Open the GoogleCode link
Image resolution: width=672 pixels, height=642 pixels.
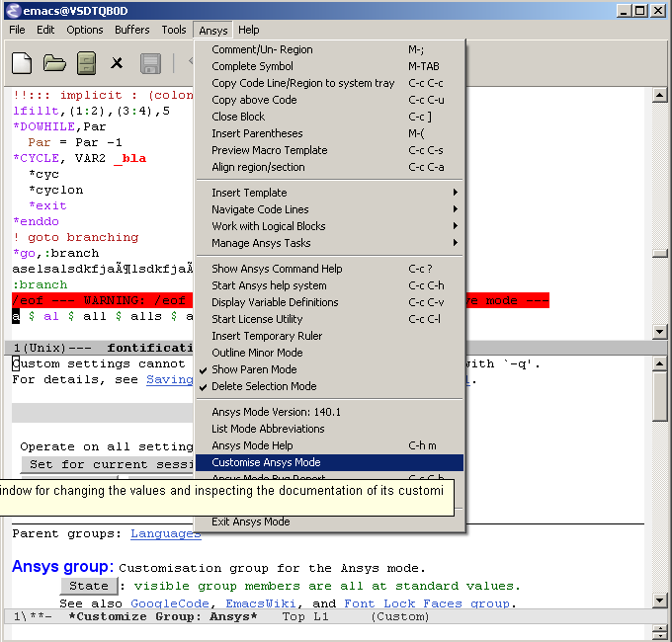(x=170, y=603)
